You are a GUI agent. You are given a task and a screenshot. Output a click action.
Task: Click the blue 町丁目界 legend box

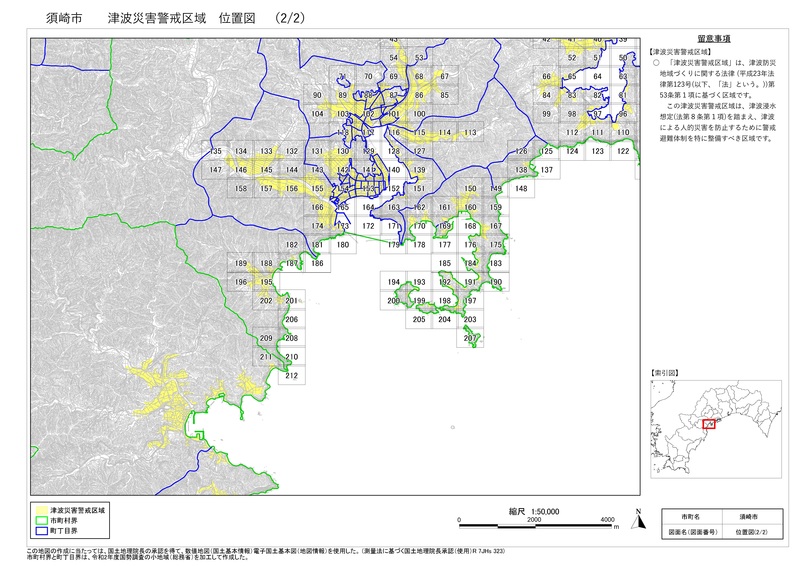[x=41, y=532]
